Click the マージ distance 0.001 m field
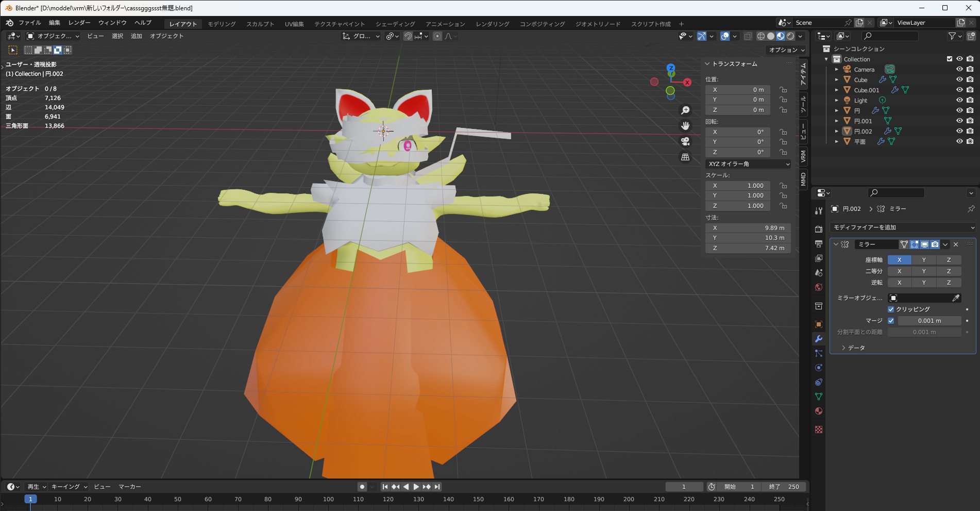 coord(929,321)
